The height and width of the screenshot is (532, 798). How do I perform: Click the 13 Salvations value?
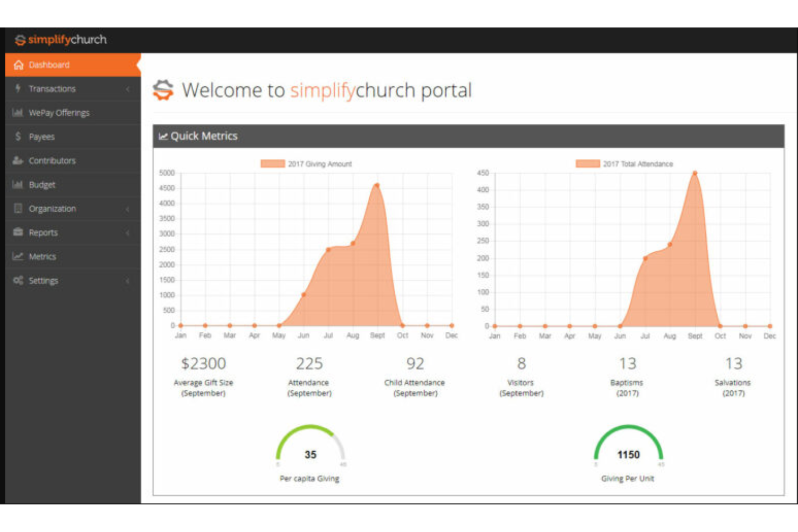(x=733, y=364)
